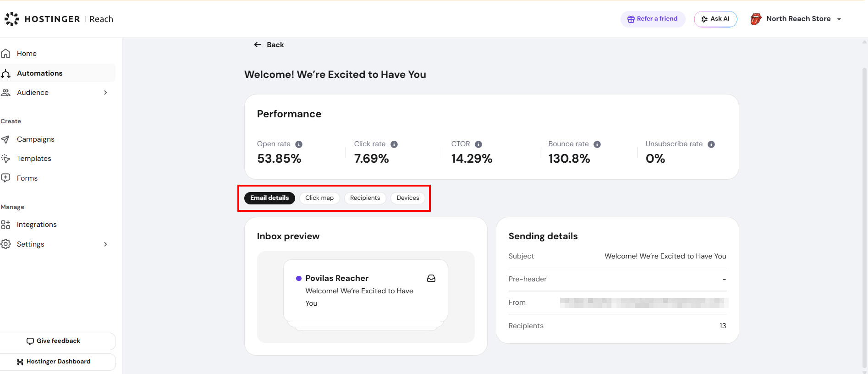This screenshot has width=868, height=374.
Task: Click the page title Welcome! We're Excited to Have You
Action: [335, 75]
